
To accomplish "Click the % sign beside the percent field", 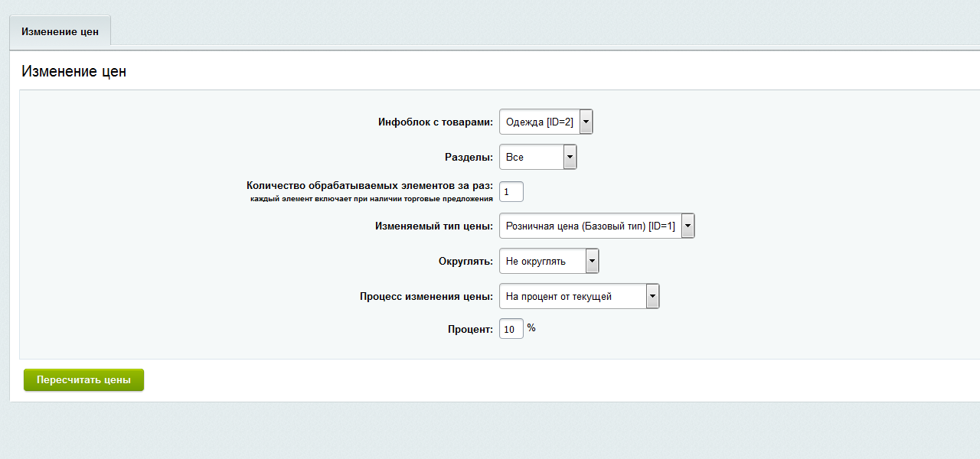I will click(531, 327).
